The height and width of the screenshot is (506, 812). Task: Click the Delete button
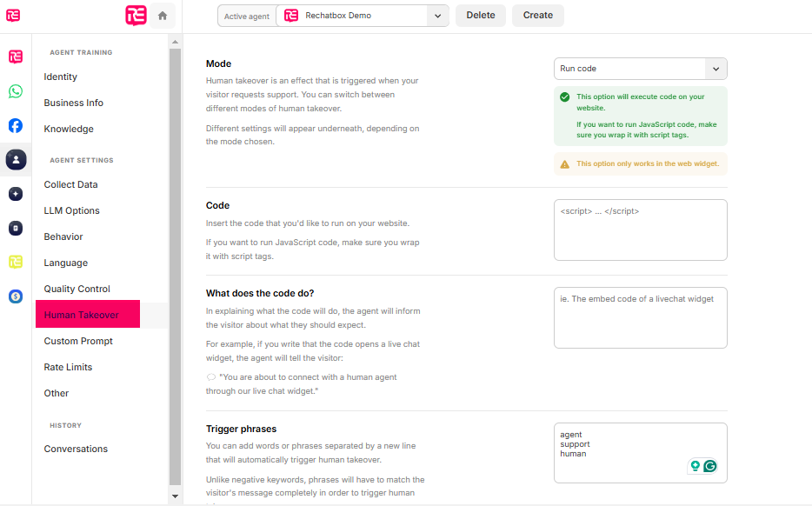point(481,16)
